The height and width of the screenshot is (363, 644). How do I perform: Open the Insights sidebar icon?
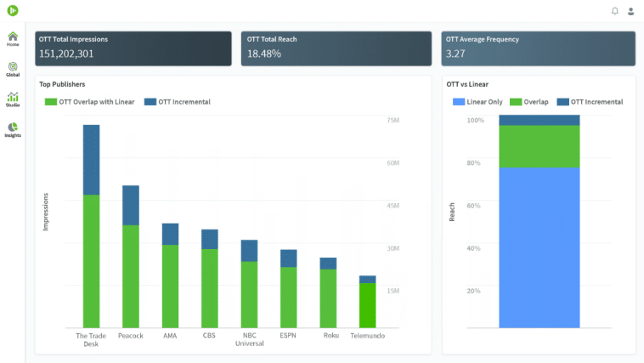pyautogui.click(x=13, y=130)
